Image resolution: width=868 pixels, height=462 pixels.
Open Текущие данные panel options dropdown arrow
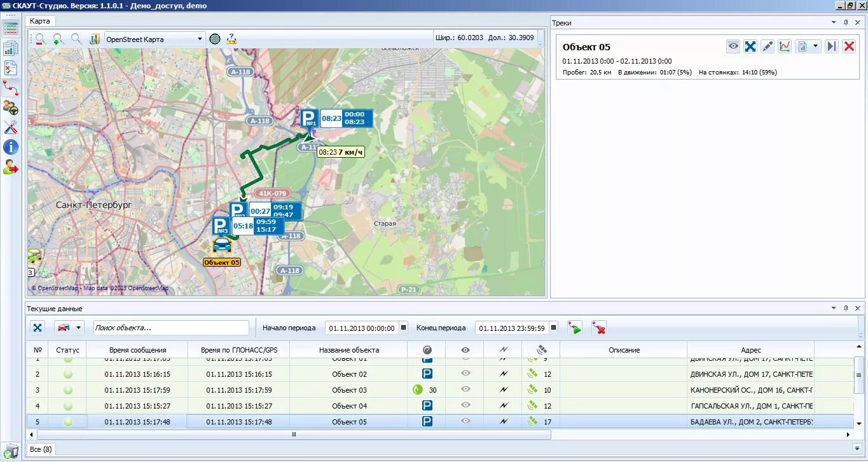click(834, 308)
